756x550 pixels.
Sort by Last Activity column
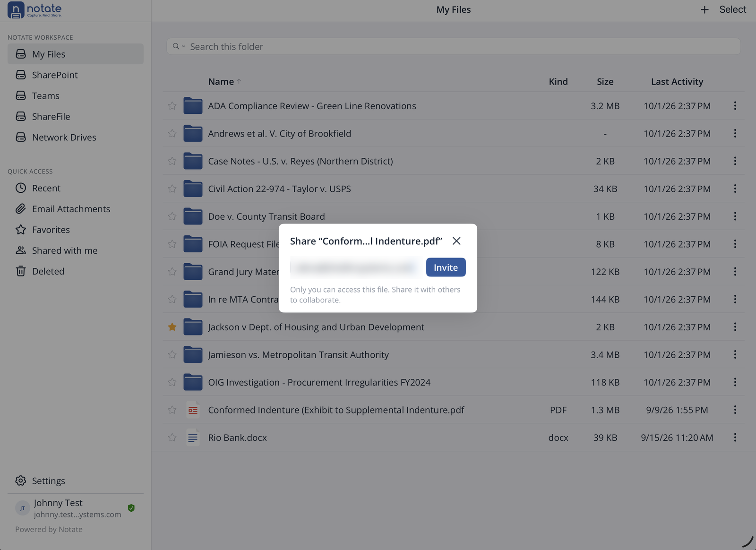[677, 81]
